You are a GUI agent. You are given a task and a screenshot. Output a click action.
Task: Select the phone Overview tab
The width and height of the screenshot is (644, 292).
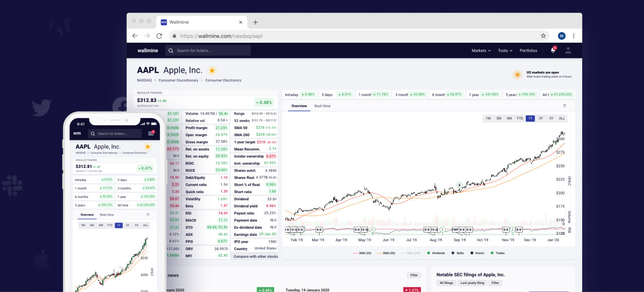coord(87,215)
